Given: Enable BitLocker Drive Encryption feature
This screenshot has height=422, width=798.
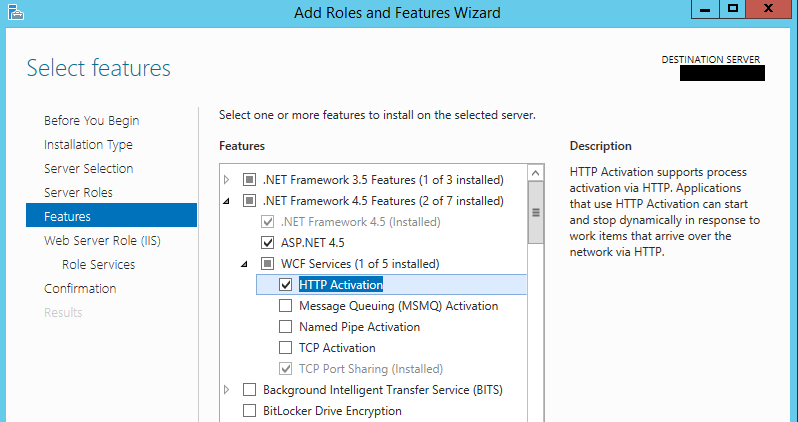Looking at the screenshot, I should point(249,411).
